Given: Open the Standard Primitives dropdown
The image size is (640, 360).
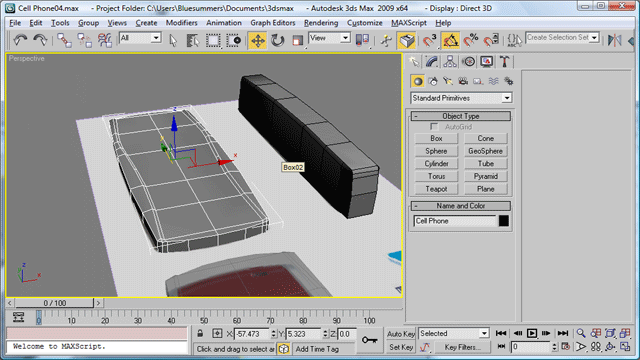Looking at the screenshot, I should [461, 98].
